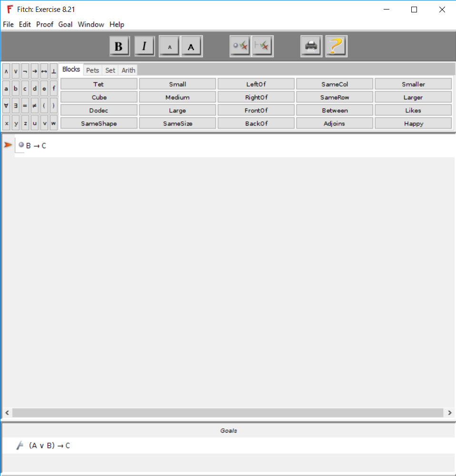Switch to the smaller font size

click(x=169, y=46)
